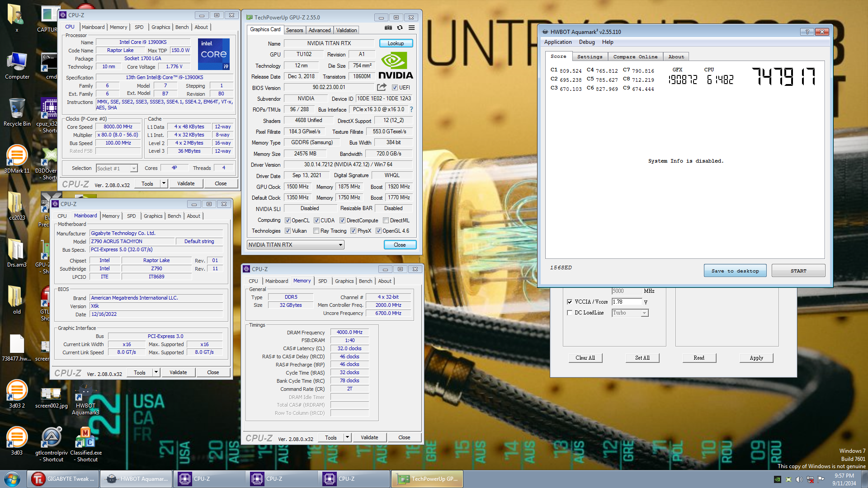
Task: Open the 3d03 2 desktop icon
Action: [17, 394]
